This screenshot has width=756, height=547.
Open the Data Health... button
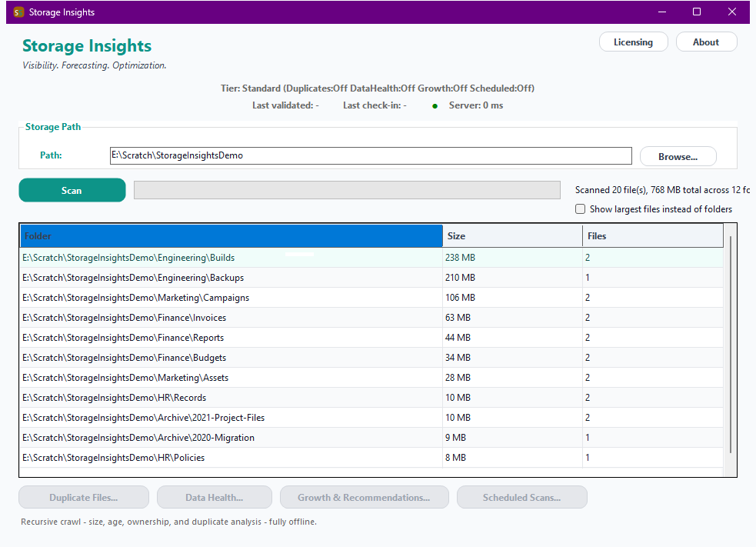click(215, 497)
